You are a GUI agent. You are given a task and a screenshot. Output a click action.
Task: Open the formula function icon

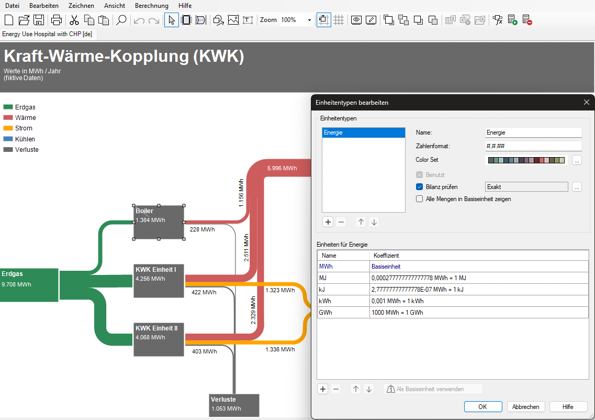click(497, 20)
